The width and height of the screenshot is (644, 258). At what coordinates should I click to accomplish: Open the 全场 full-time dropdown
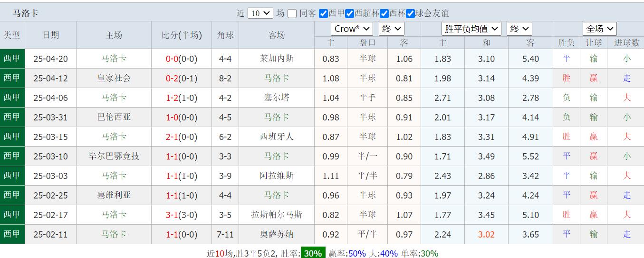point(600,29)
